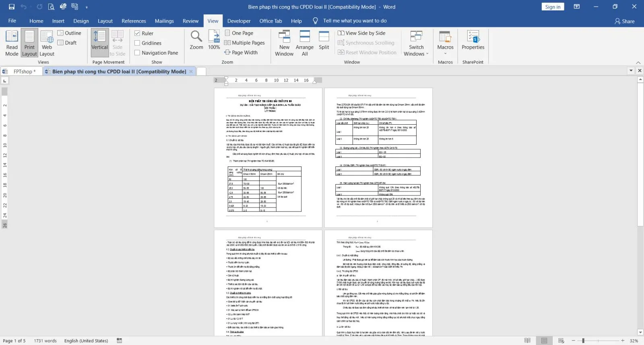Close the Office Tab bar
Viewport: 644px width, 345px height.
click(x=640, y=71)
